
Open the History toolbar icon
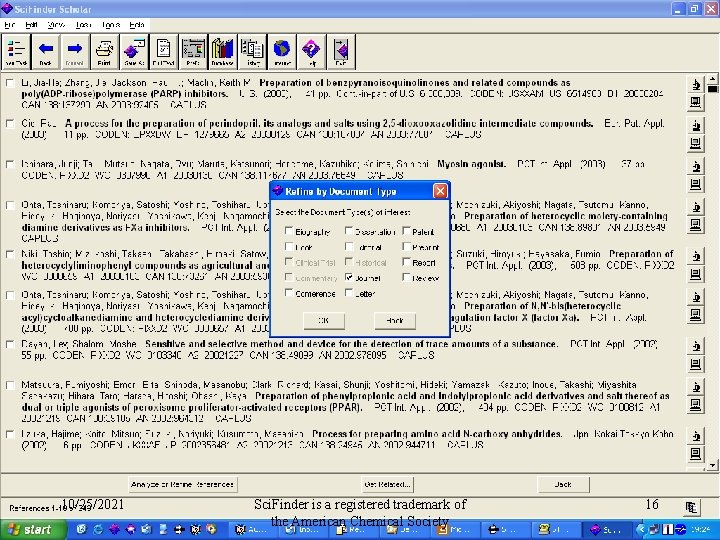click(252, 51)
